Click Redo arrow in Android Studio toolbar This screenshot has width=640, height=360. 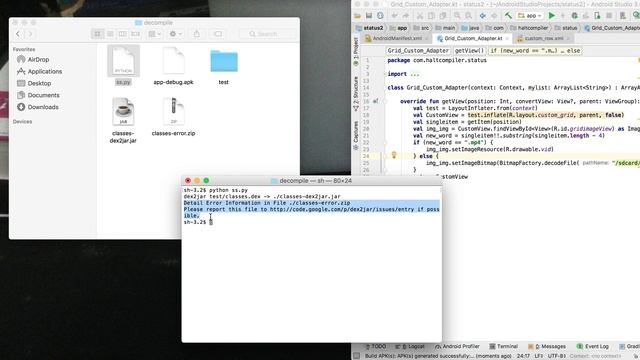coord(406,16)
